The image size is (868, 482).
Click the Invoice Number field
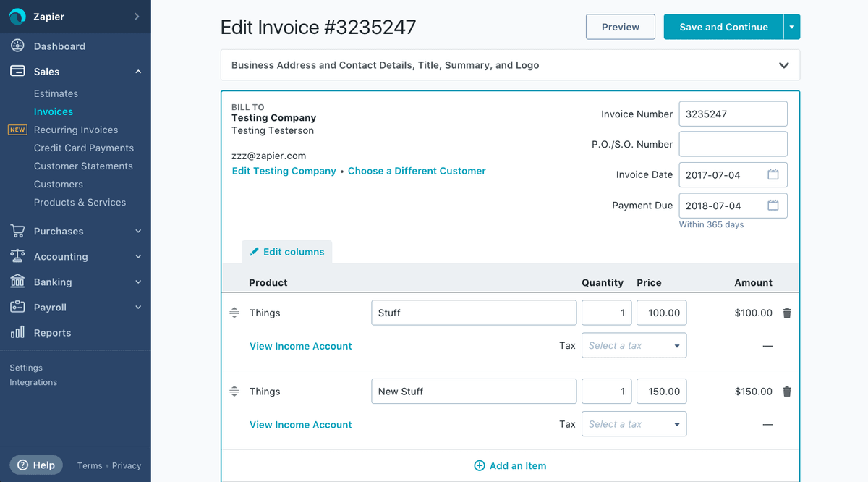(x=733, y=114)
